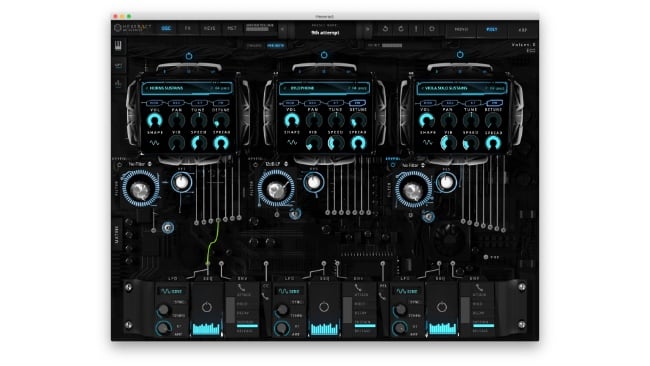Switch to the OSC tab
This screenshot has height=366, width=650.
166,28
